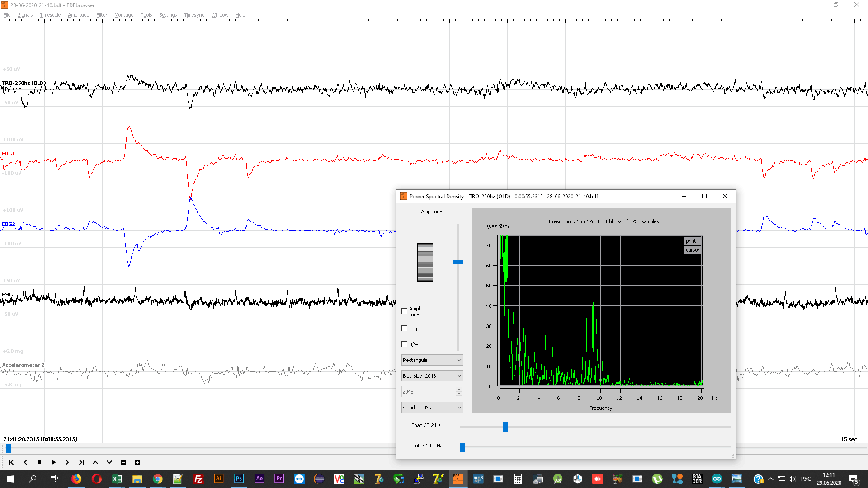Open TeamViewer from the taskbar
Viewport: 868px width, 488px height.
tap(299, 479)
